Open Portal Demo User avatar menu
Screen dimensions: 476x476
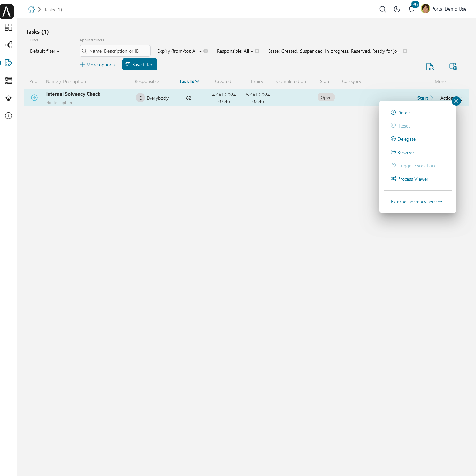pyautogui.click(x=425, y=9)
